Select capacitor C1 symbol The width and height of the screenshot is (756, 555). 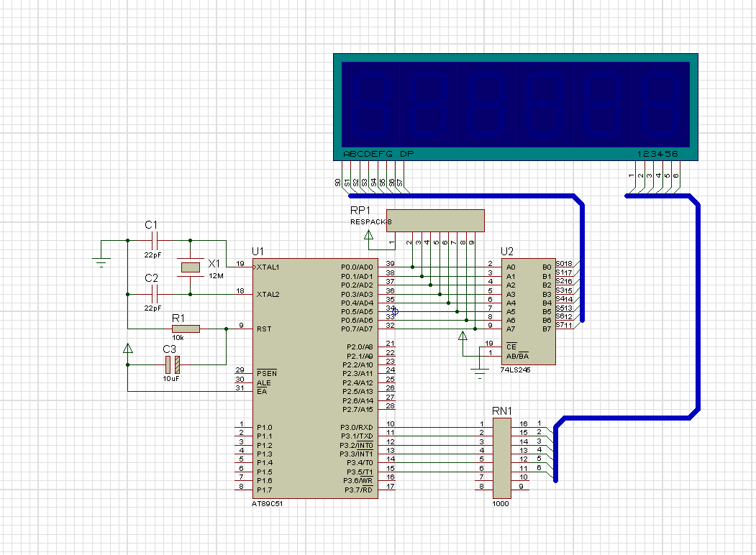pyautogui.click(x=155, y=240)
